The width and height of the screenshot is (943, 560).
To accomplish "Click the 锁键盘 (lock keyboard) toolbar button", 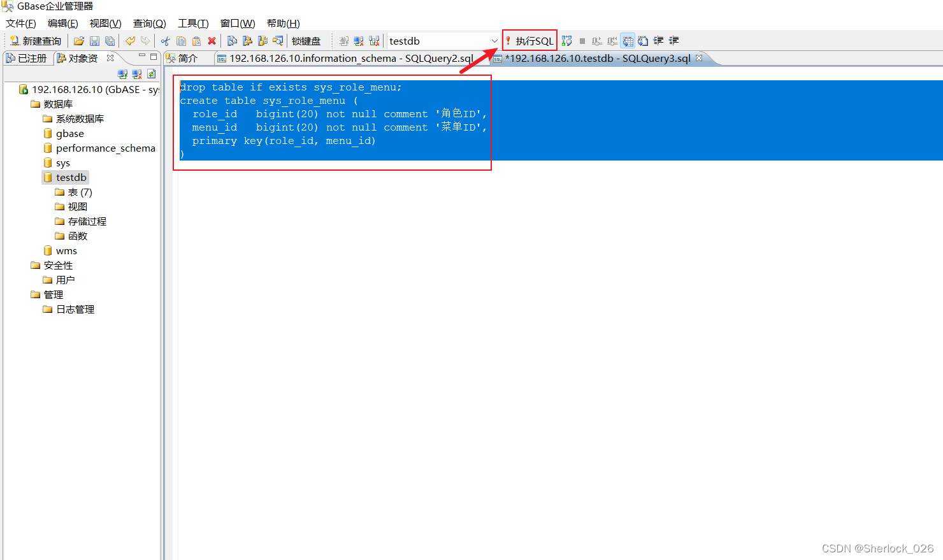I will point(306,40).
